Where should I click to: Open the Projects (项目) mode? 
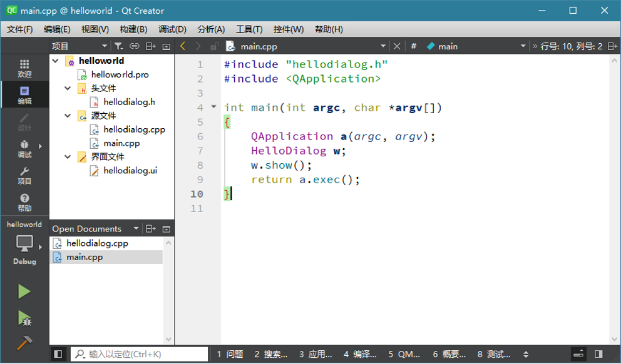(x=24, y=175)
